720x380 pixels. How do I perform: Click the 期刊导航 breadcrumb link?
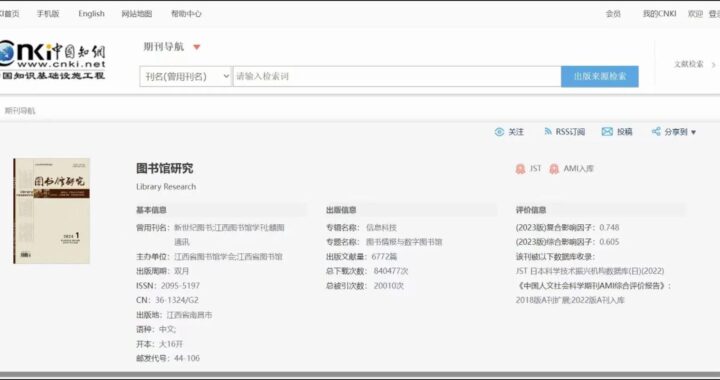(20, 111)
